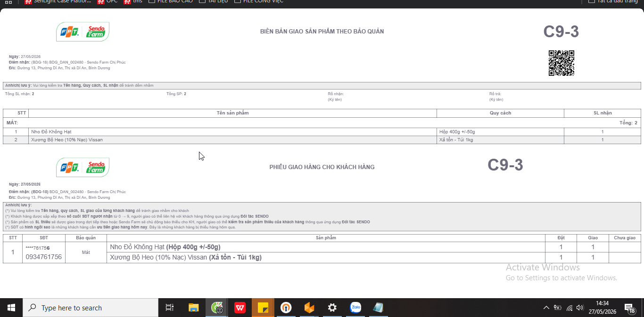The width and height of the screenshot is (644, 317).
Task: Open Task View from the taskbar
Action: pos(169,308)
